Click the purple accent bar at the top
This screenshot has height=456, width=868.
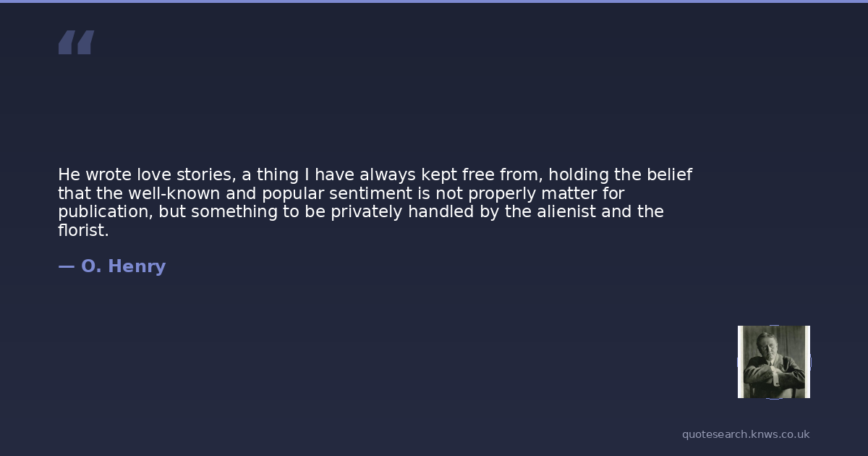pos(434,1)
